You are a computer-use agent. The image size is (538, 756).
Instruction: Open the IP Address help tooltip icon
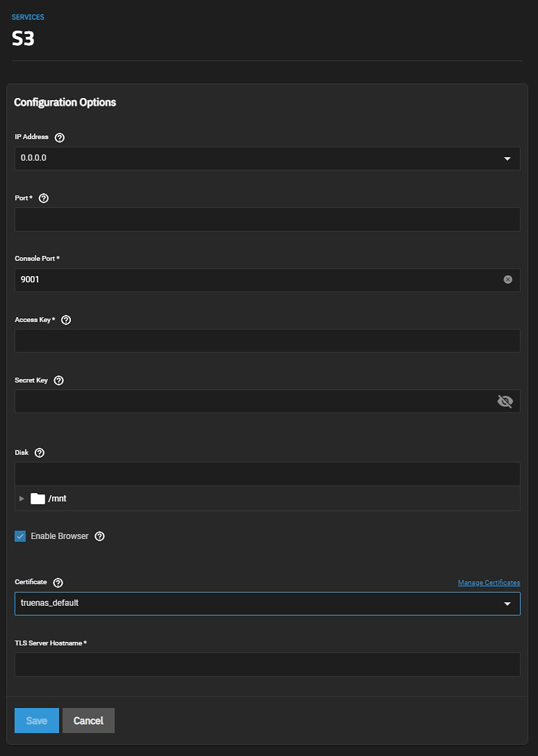(60, 138)
